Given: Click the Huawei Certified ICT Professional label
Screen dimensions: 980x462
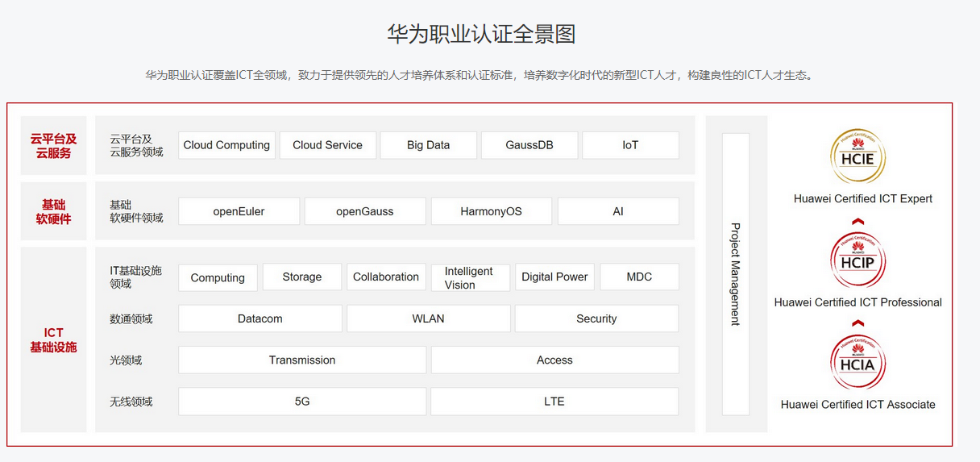Looking at the screenshot, I should point(858,302).
